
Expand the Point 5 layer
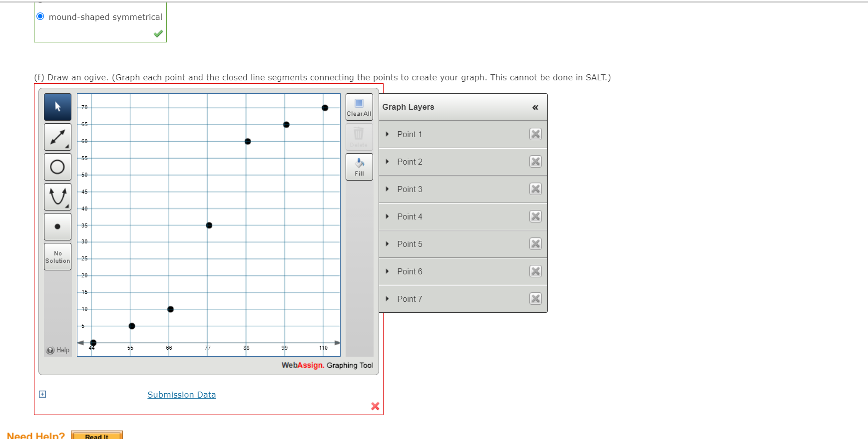(387, 244)
